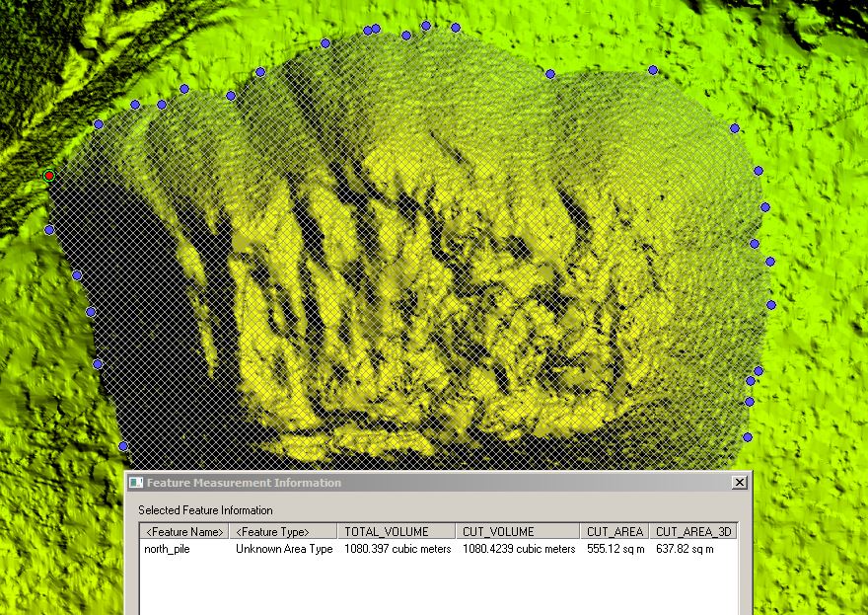
Task: Click the 'Unknown Area Type' cell
Action: point(284,549)
